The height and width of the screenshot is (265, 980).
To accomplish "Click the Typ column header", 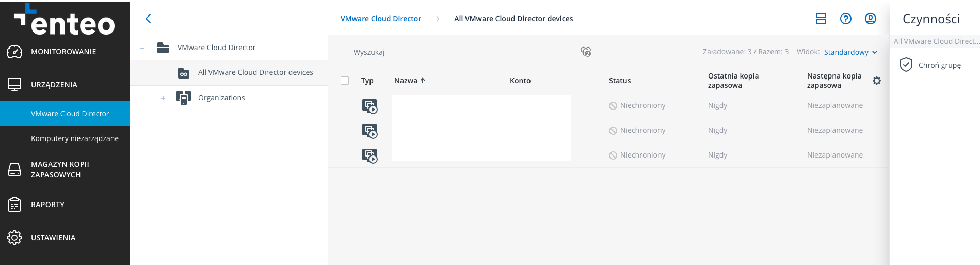I will [x=367, y=81].
